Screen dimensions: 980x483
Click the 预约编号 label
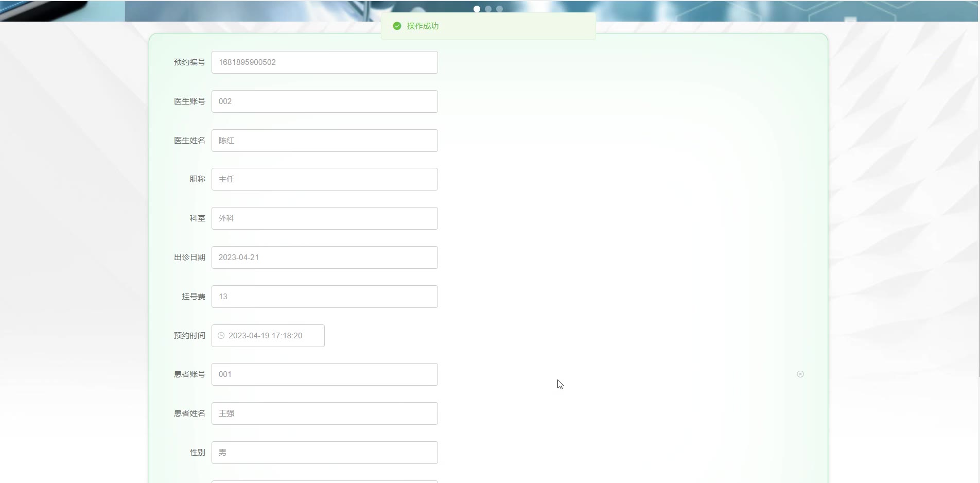click(189, 62)
